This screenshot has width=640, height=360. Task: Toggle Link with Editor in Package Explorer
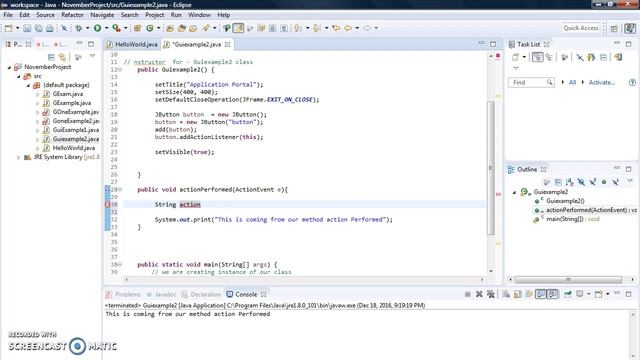pos(62,57)
